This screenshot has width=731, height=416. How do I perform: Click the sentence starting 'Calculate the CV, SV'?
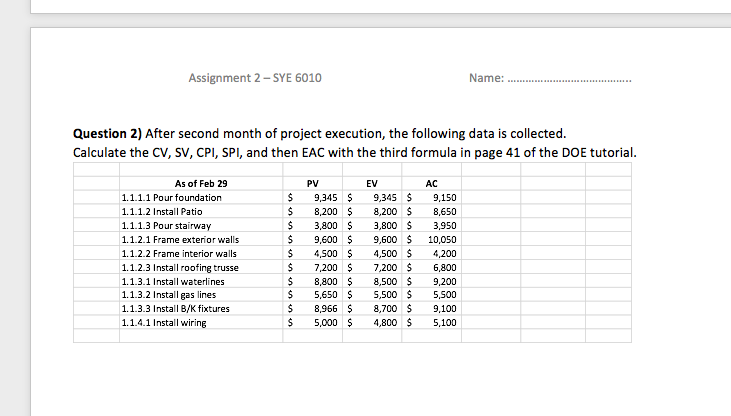355,153
